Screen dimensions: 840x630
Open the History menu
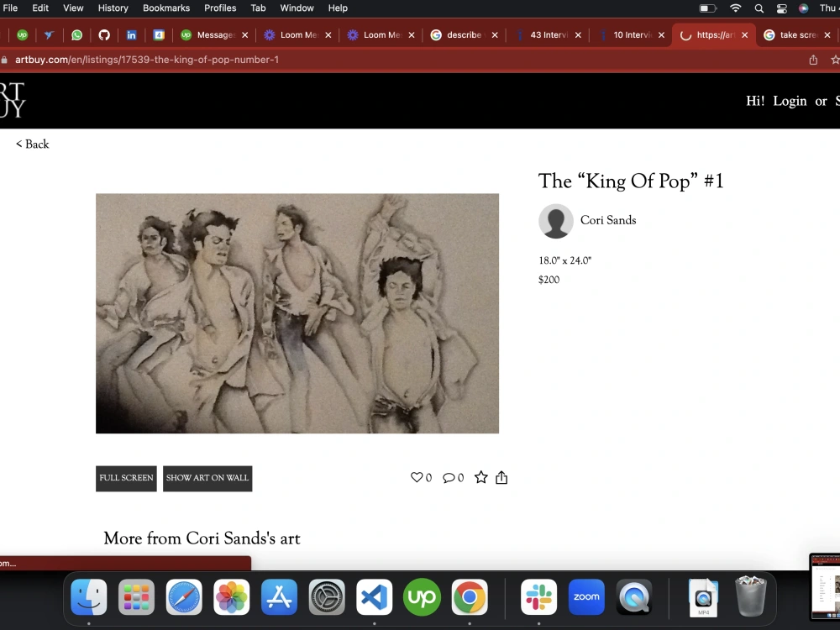pos(113,8)
